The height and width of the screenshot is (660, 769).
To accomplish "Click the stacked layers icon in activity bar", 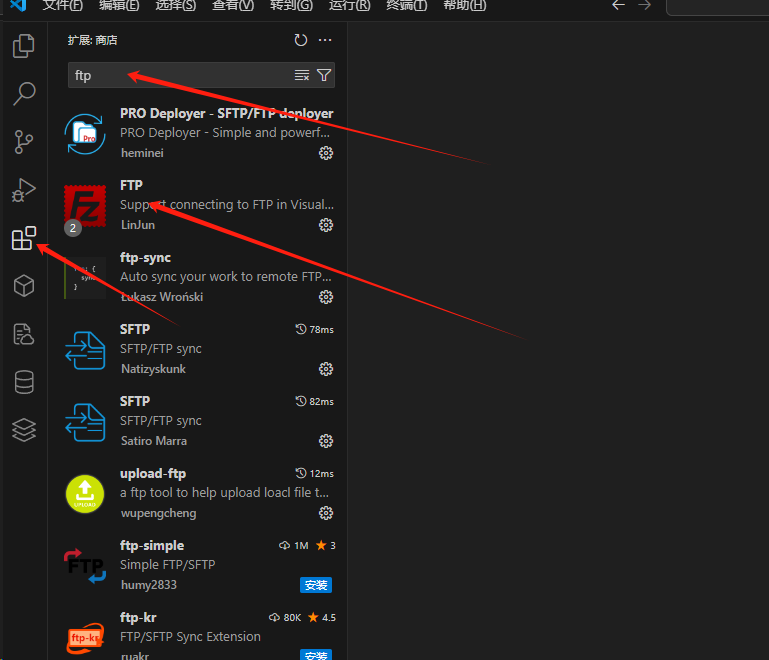I will point(24,430).
